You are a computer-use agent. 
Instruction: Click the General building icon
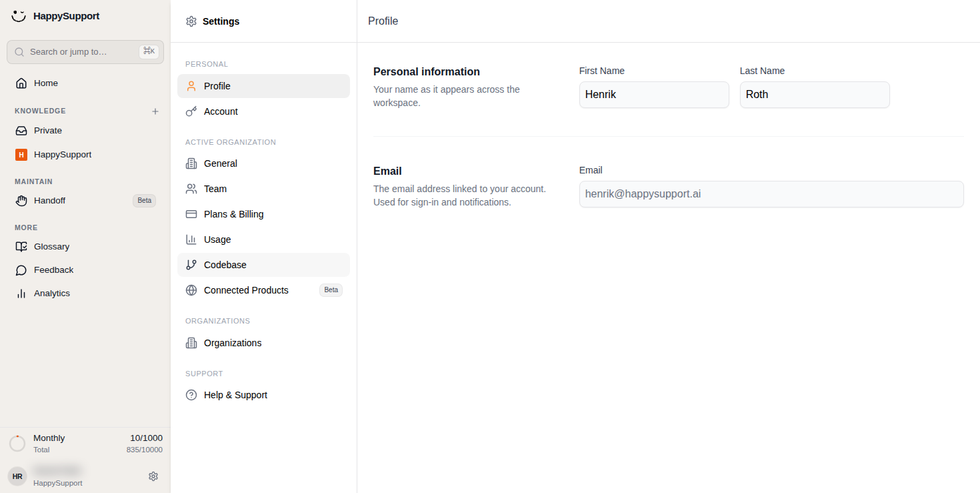191,163
